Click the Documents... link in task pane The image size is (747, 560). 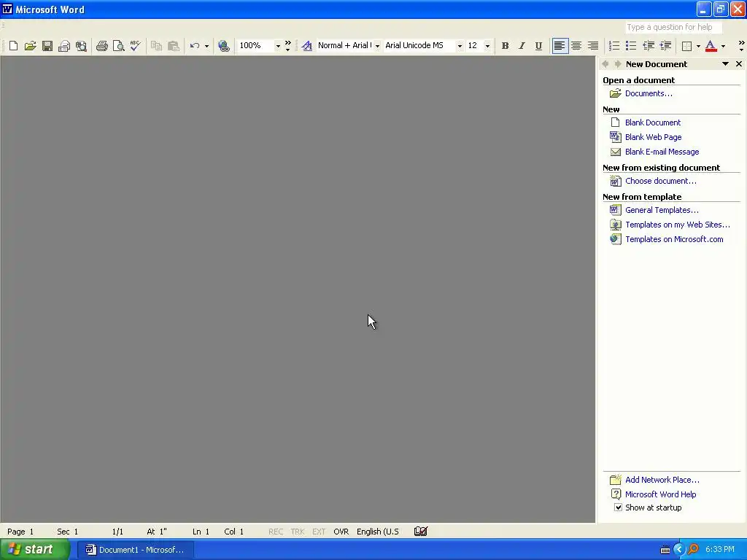(649, 93)
